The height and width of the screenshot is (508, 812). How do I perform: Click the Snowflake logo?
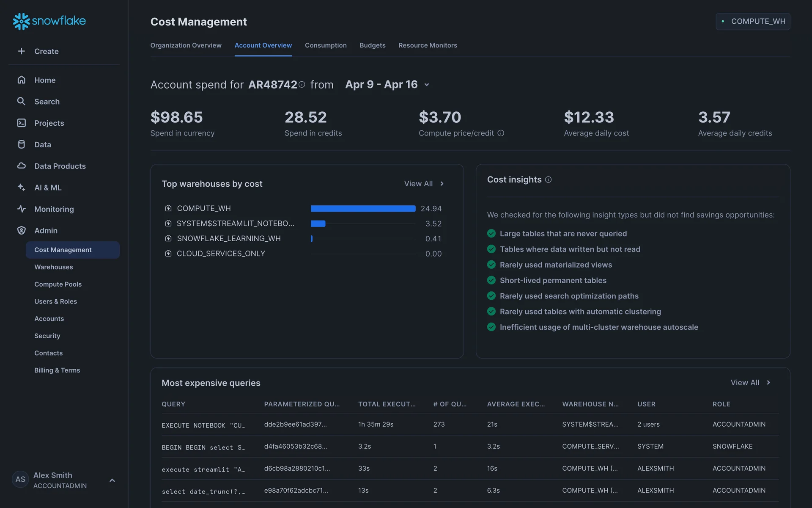coord(49,21)
